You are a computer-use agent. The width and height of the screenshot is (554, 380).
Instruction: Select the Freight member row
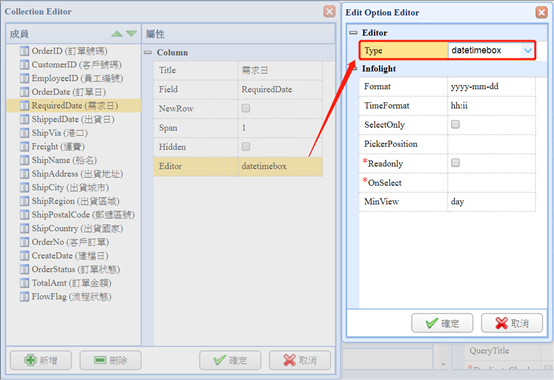[73, 147]
